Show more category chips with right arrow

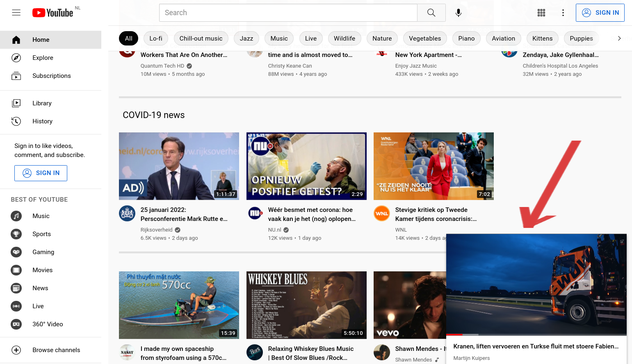point(619,39)
